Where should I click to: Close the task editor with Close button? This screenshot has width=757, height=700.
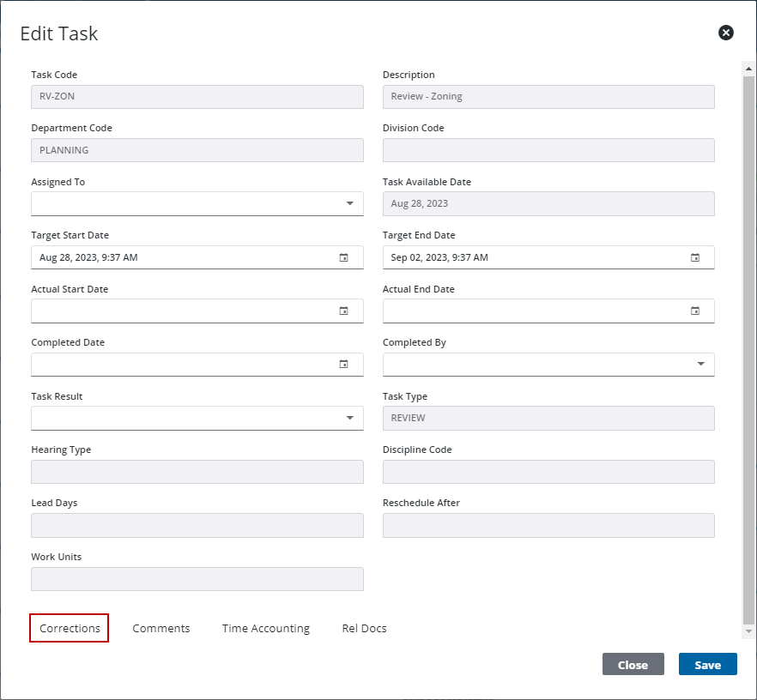coord(633,664)
